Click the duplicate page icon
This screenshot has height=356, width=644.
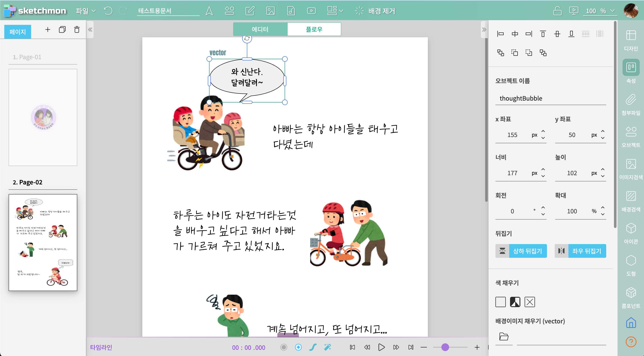[62, 30]
